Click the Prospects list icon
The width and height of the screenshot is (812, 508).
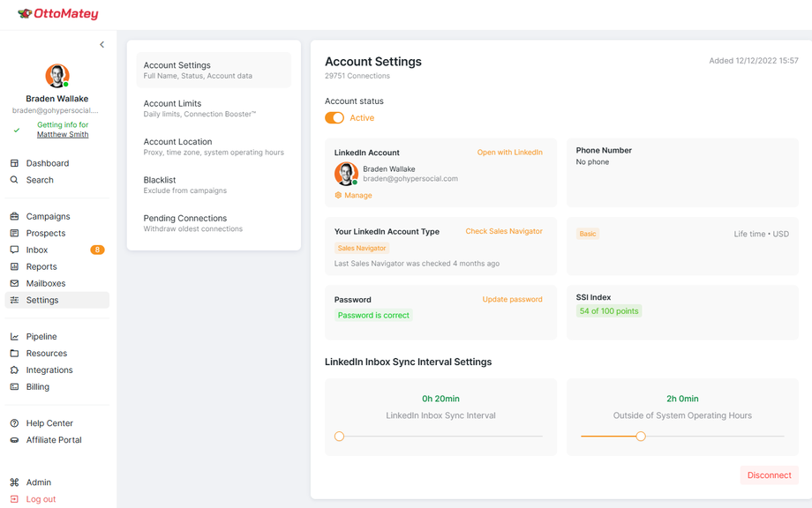[14, 233]
